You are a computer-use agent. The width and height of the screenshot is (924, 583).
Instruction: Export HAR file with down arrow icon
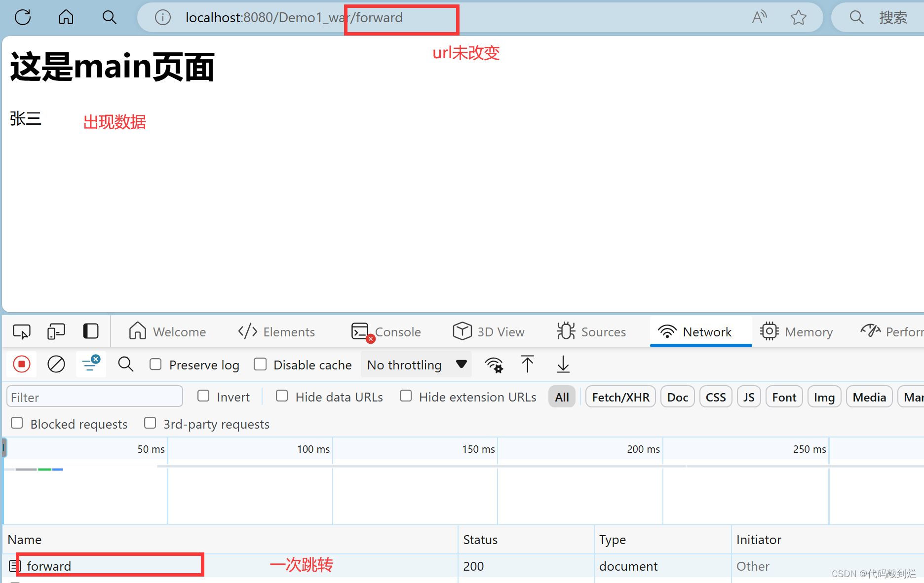tap(563, 364)
